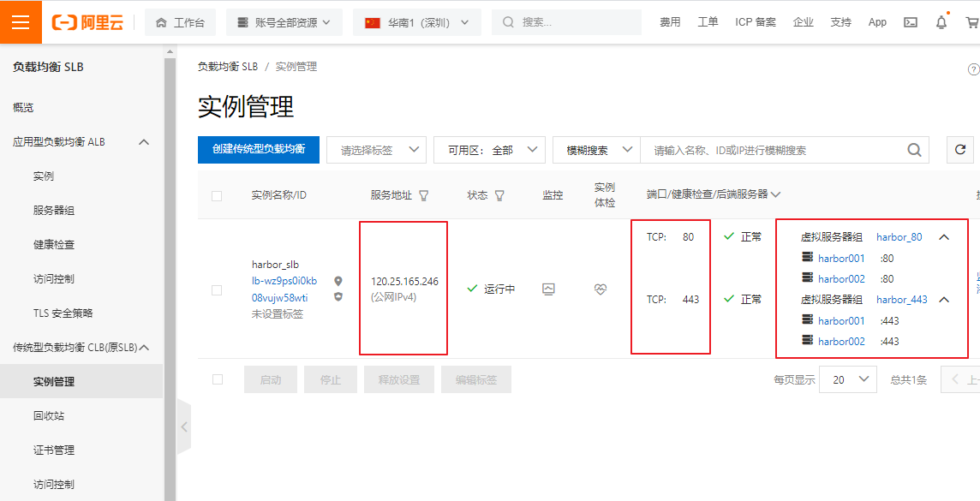The width and height of the screenshot is (980, 501).
Task: Click the 停止 button below the table
Action: coord(331,379)
